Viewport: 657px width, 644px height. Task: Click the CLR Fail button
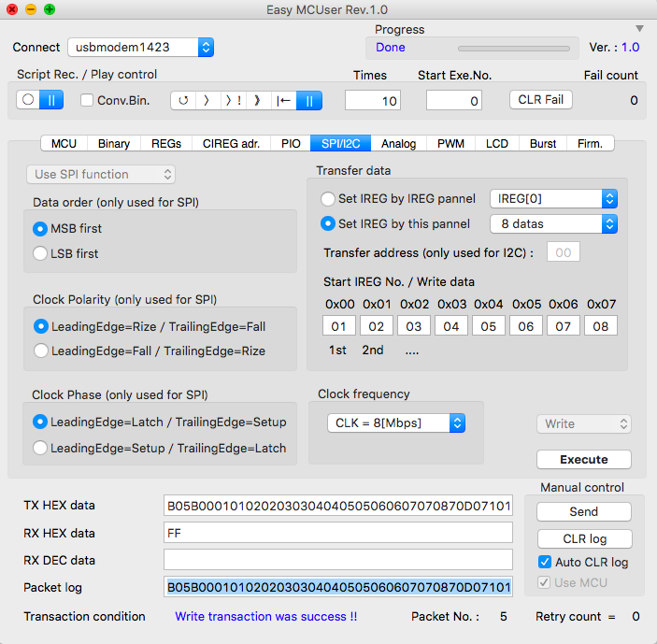point(541,100)
